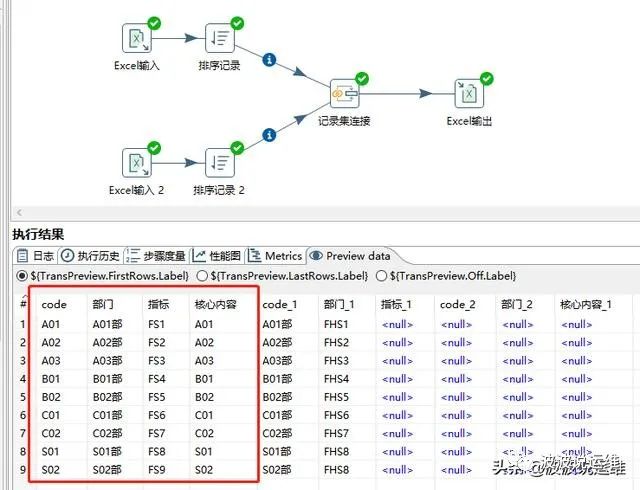The image size is (640, 490).
Task: Select the 排序记录 step icon
Action: pos(220,38)
